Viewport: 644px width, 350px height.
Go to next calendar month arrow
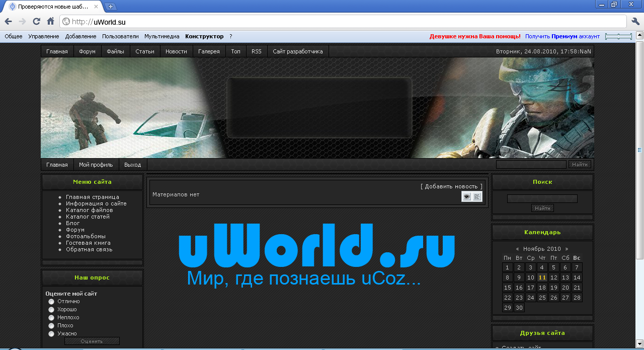pos(567,249)
